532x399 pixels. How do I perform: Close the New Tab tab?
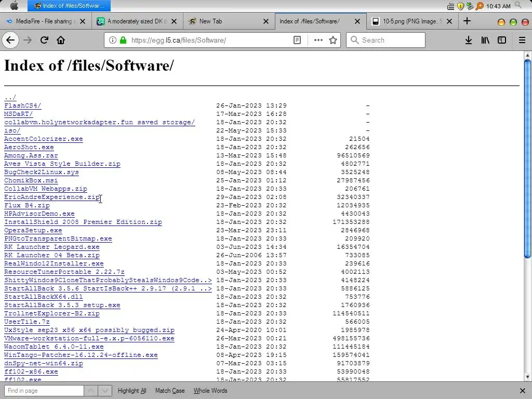[266, 21]
